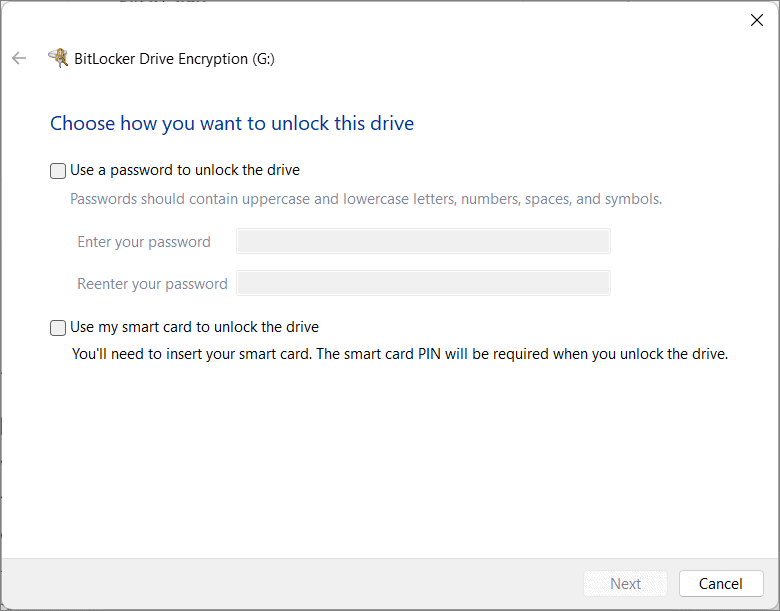
Task: Click the password requirements hint text
Action: pyautogui.click(x=366, y=199)
